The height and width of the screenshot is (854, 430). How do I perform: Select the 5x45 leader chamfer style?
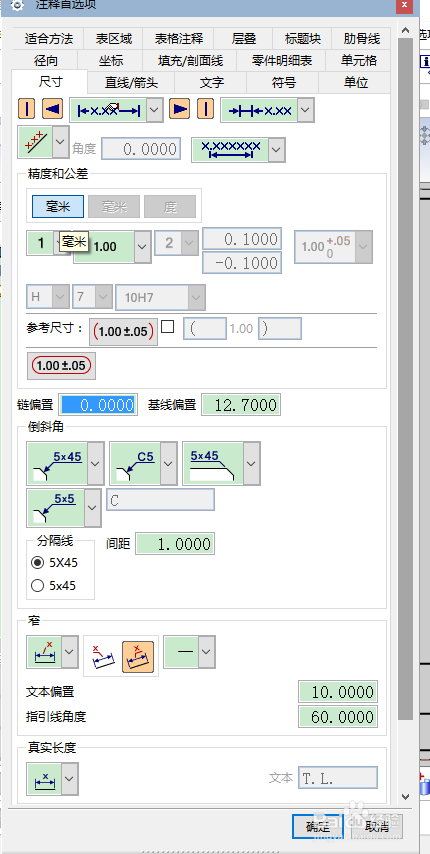point(57,463)
